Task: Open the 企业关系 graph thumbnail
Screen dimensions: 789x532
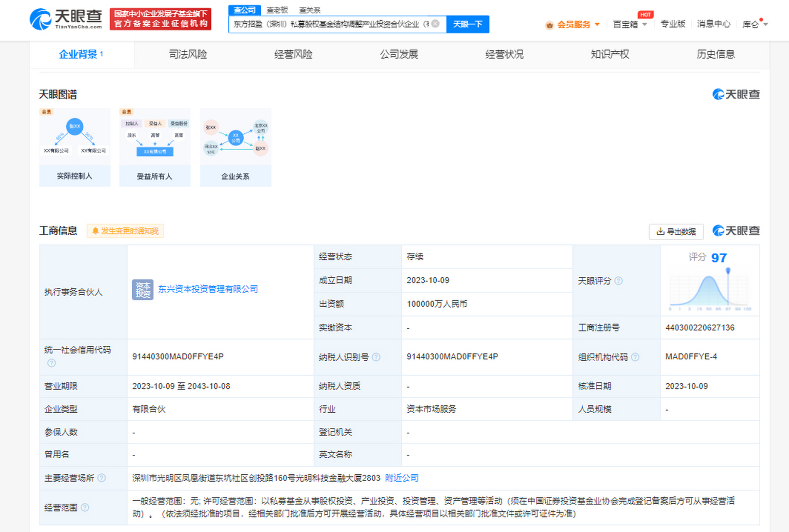Action: (x=235, y=147)
